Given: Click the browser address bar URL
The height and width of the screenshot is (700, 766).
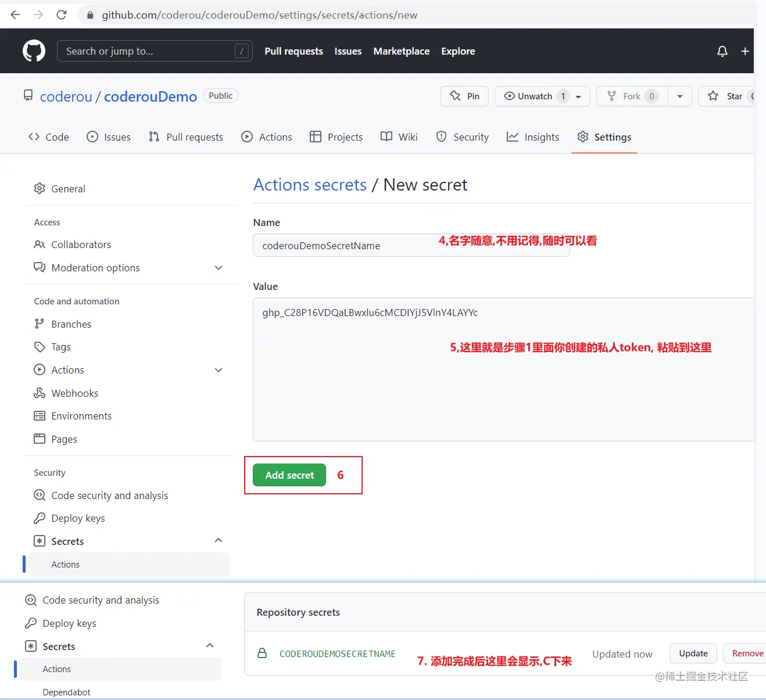Looking at the screenshot, I should click(x=259, y=15).
